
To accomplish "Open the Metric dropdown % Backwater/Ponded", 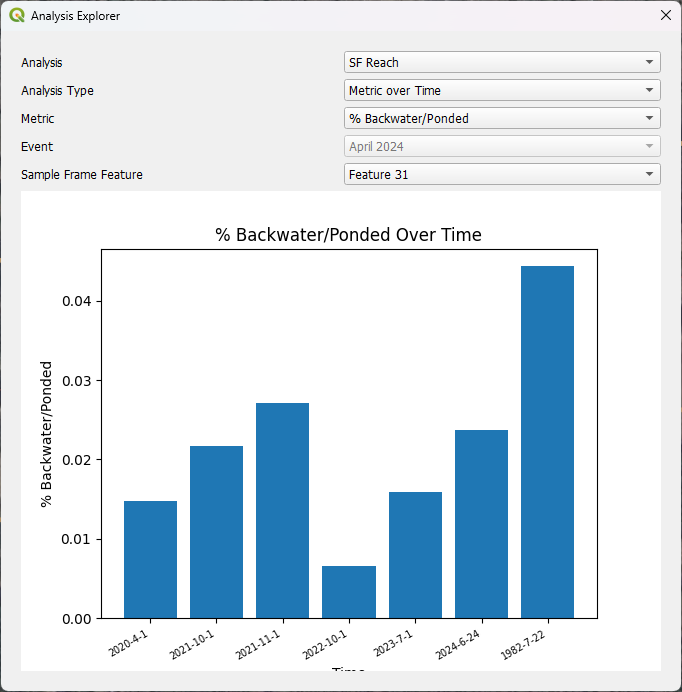I will point(502,118).
